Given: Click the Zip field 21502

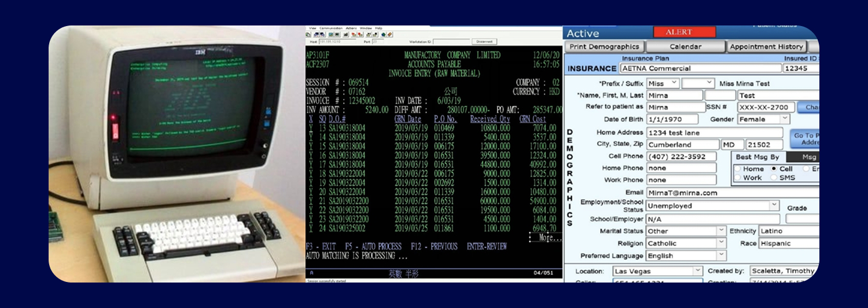Looking at the screenshot, I should [x=764, y=144].
